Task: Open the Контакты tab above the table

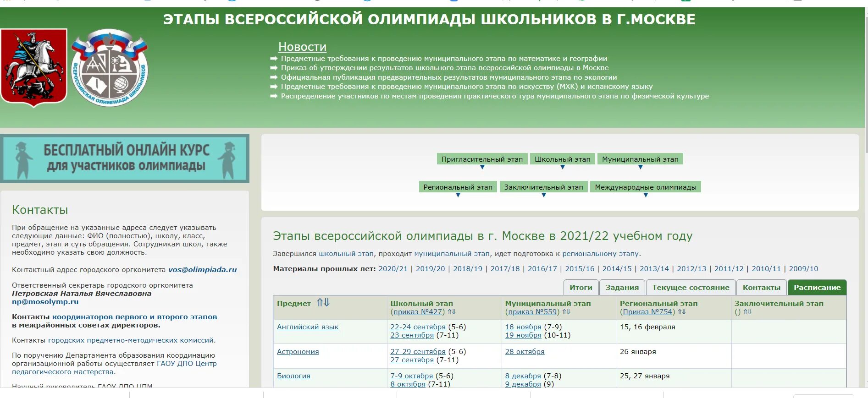Action: pyautogui.click(x=761, y=288)
